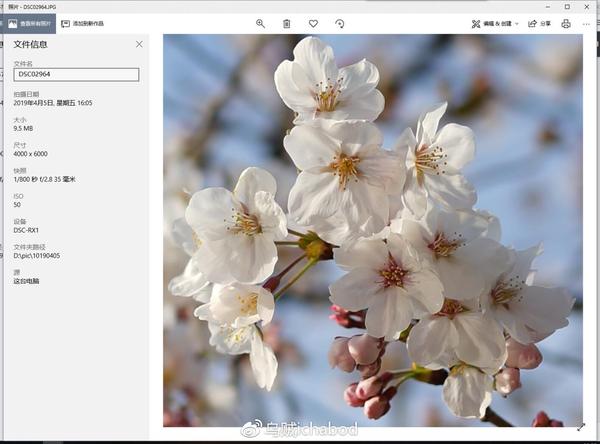Viewport: 600px width, 444px height.
Task: Click Add to a creation
Action: click(82, 24)
